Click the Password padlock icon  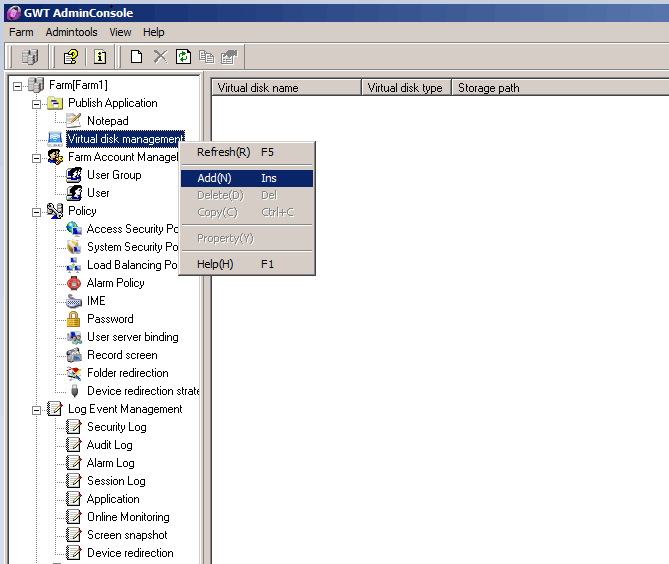pos(73,319)
